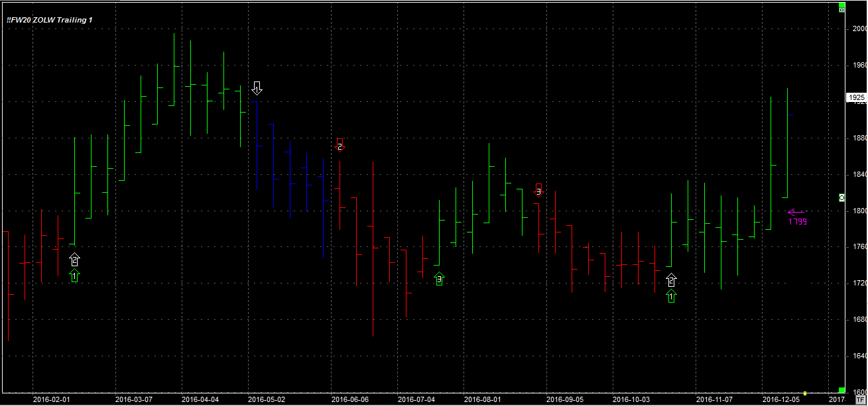Screen dimensions: 868x406
Task: Click the yellow marker on the time axis
Action: click(804, 393)
